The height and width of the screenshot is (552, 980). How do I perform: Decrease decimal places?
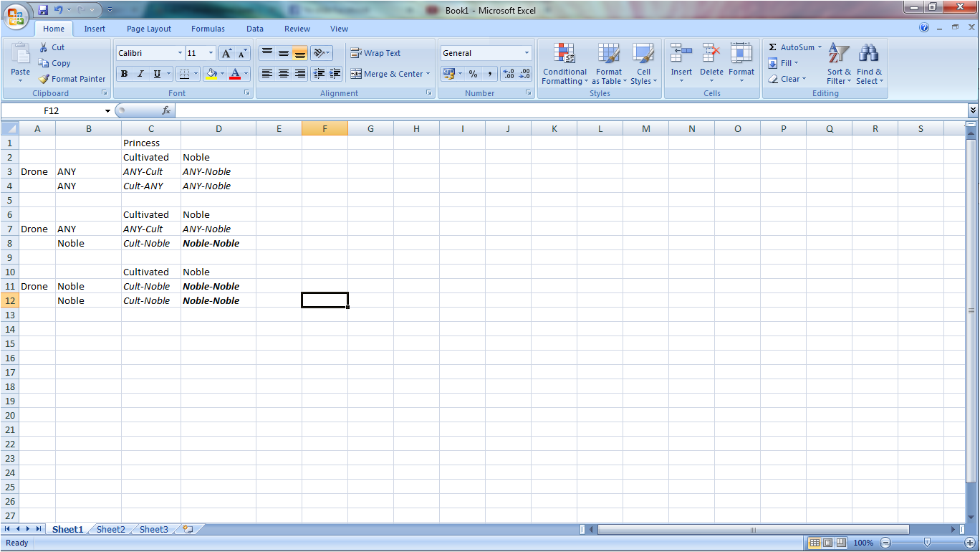tap(524, 74)
